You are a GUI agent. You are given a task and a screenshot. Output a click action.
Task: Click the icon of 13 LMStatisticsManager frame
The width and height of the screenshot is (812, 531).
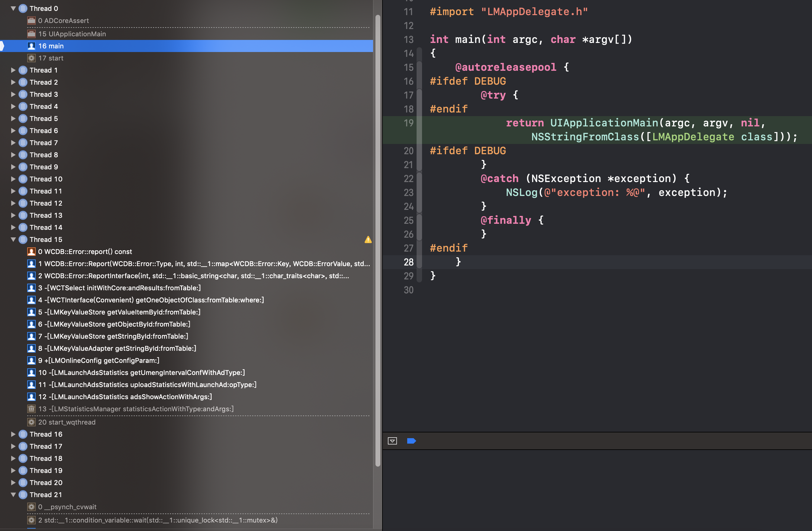pyautogui.click(x=31, y=409)
